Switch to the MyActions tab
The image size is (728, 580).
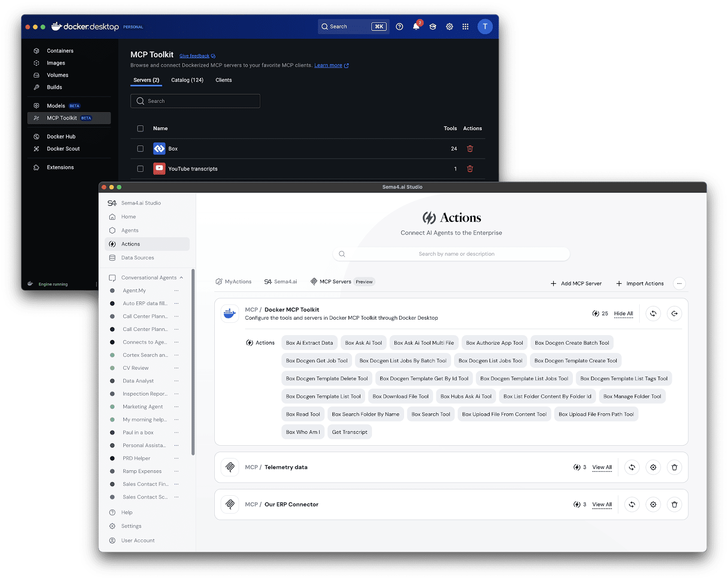click(x=233, y=282)
